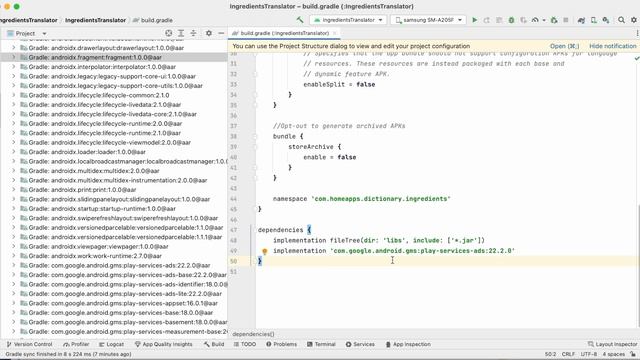Screen dimensions: 640x360
Task: Select the build.gradle (:IngredientsTranslator) editor tab
Action: pos(284,33)
